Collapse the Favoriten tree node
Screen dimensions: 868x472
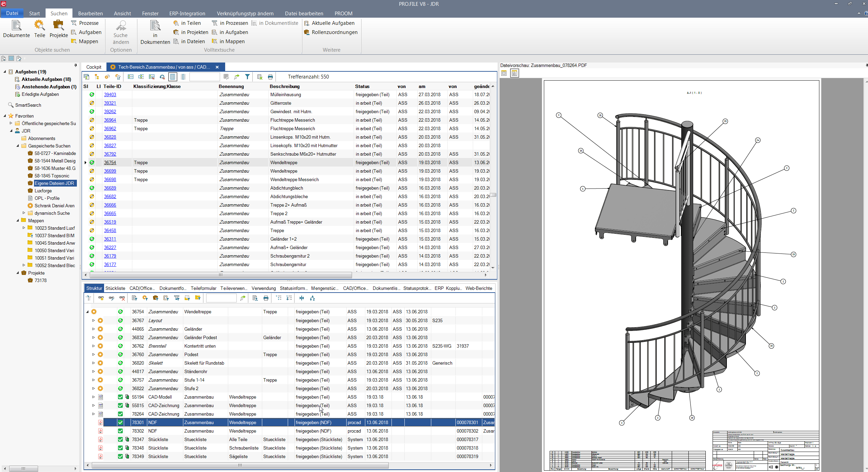pos(5,116)
